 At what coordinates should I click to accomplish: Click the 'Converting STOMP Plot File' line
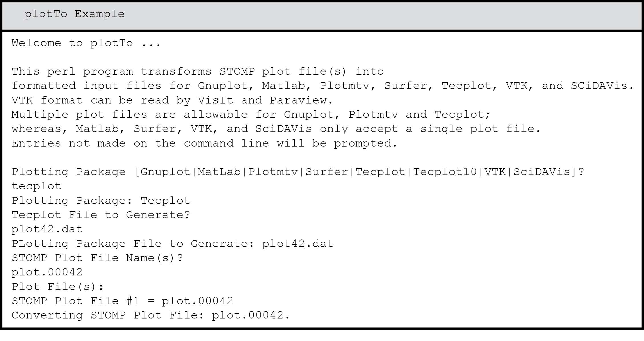click(151, 315)
